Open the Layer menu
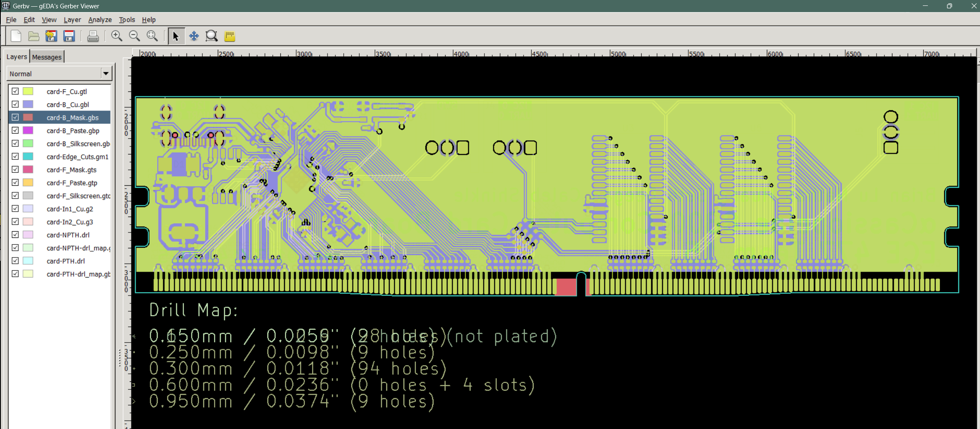This screenshot has width=980, height=429. point(72,20)
